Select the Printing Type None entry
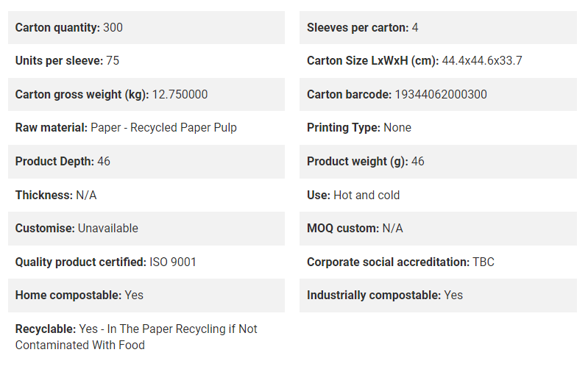The image size is (588, 369). [359, 128]
